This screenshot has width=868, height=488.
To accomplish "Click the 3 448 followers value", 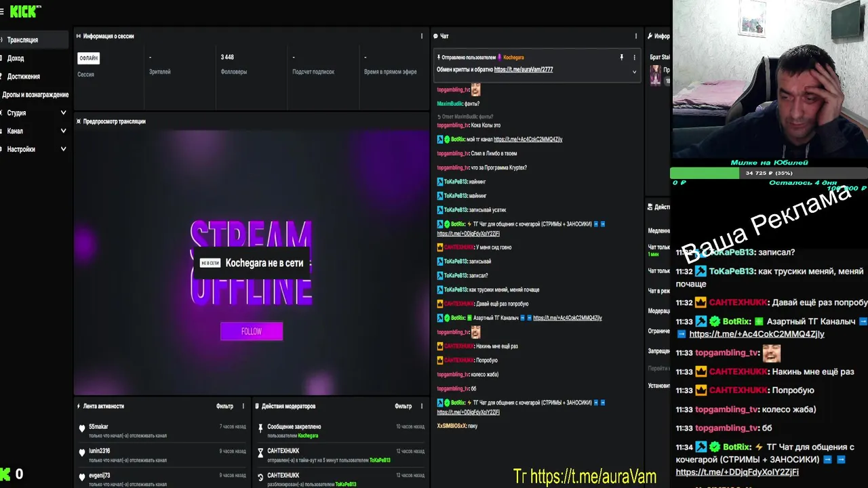I will click(x=227, y=57).
